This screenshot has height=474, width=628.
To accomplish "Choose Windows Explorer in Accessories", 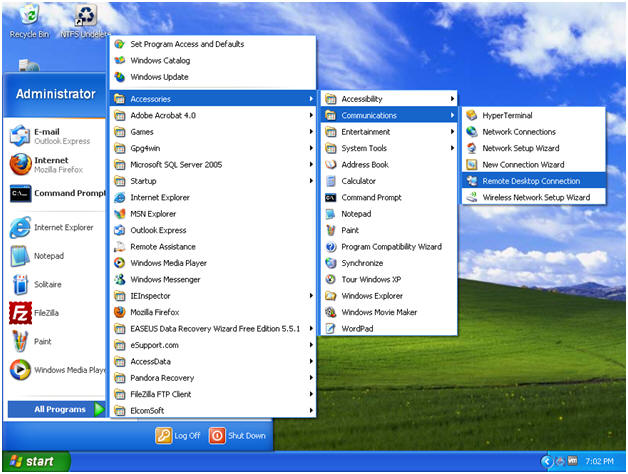I will (x=389, y=296).
